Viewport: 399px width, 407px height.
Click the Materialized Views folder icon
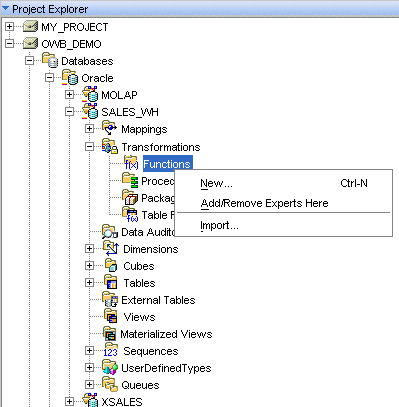[109, 333]
